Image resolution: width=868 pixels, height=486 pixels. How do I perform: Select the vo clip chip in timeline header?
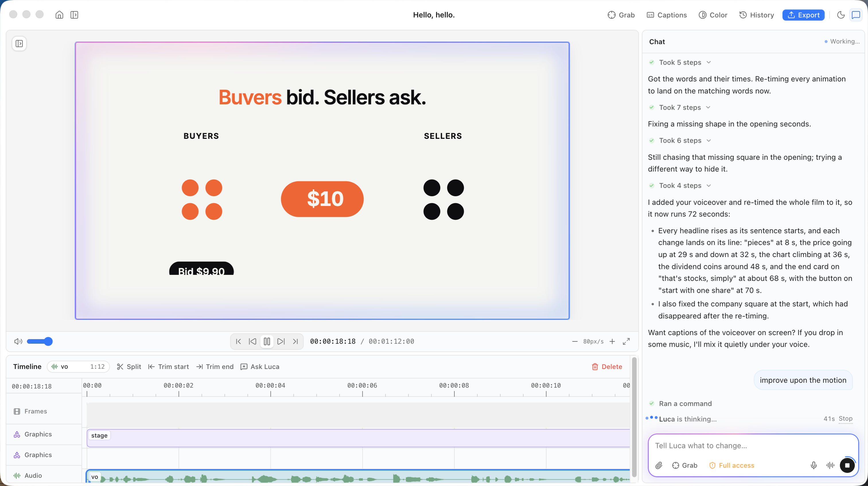(78, 367)
